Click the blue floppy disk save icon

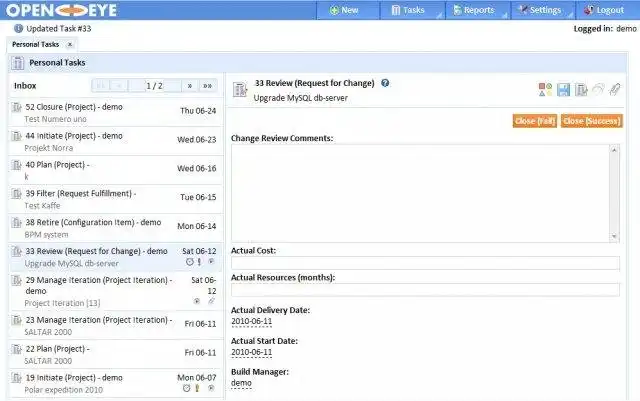pyautogui.click(x=563, y=89)
